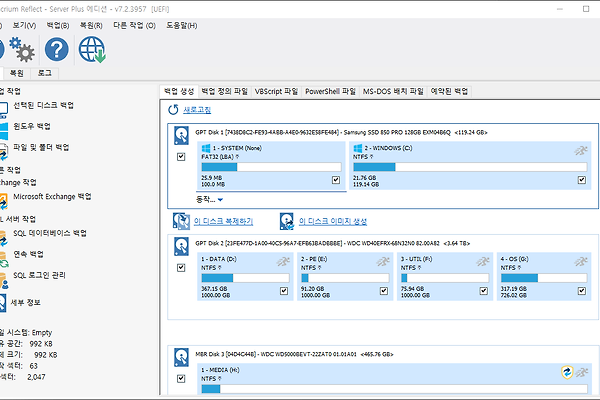Viewport: 600px width, 400px height.
Task: Toggle the DATA (D:) partition checkbox
Action: tap(288, 291)
